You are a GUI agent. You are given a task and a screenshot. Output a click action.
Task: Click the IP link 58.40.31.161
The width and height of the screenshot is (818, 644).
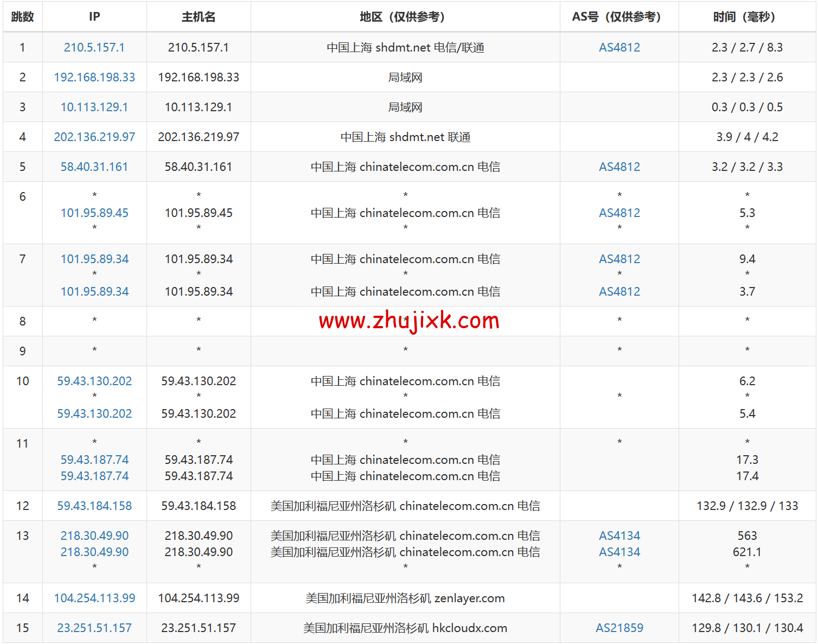94,167
